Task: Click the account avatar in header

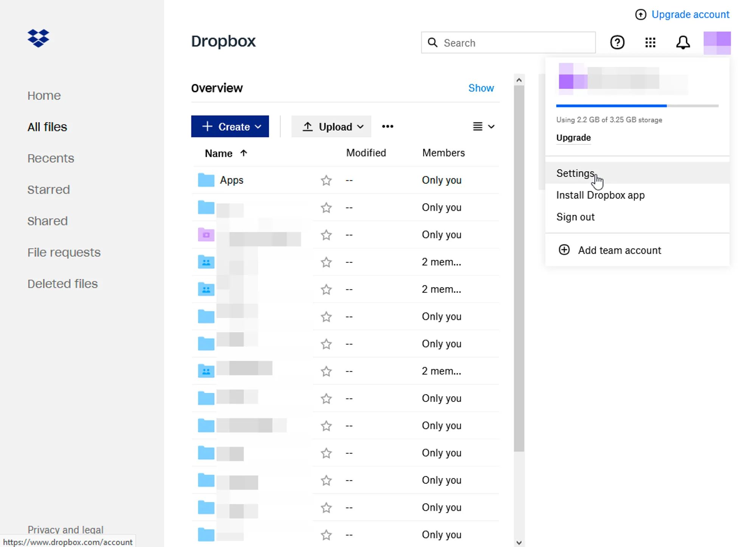Action: [x=717, y=43]
